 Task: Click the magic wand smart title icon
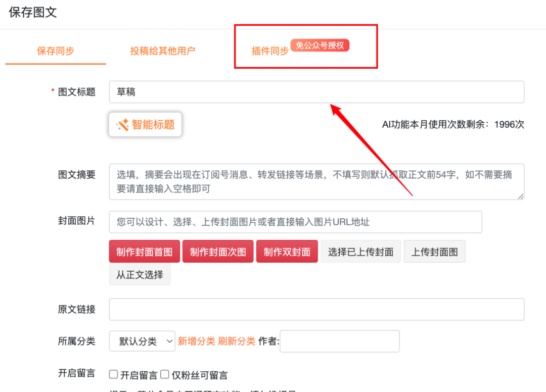click(122, 125)
